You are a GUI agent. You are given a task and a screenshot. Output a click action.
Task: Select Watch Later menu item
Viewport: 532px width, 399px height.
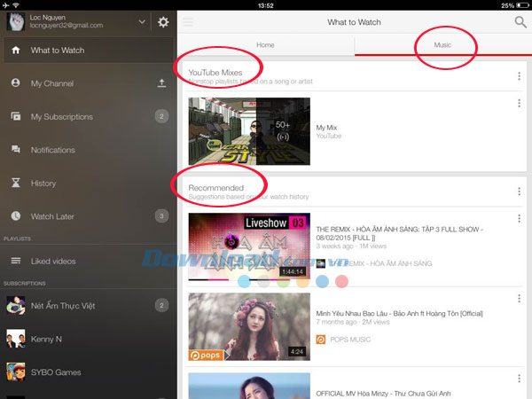[88, 216]
